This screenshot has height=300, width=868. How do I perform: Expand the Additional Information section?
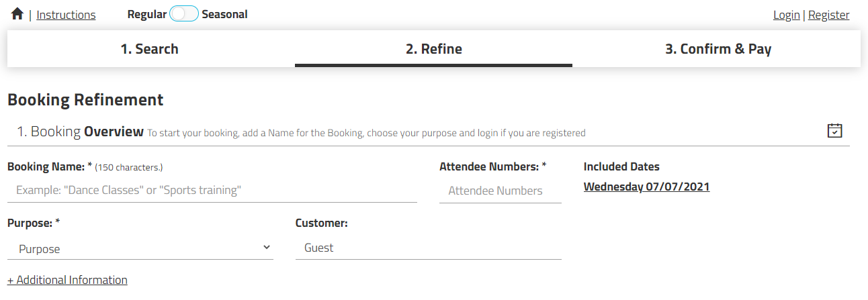pyautogui.click(x=67, y=280)
